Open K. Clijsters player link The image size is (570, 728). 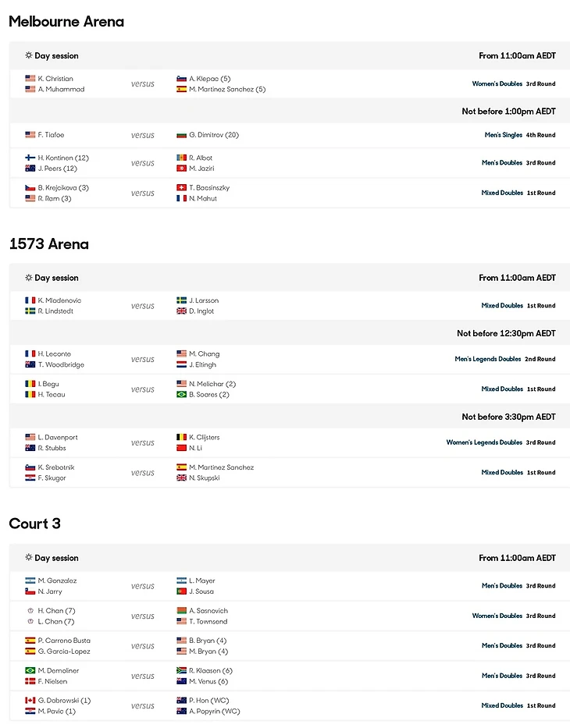(211, 438)
